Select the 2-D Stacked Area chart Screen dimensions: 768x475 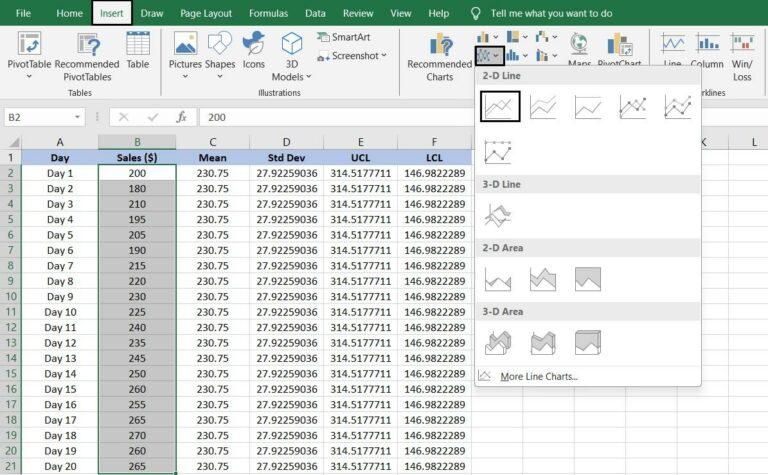click(543, 279)
